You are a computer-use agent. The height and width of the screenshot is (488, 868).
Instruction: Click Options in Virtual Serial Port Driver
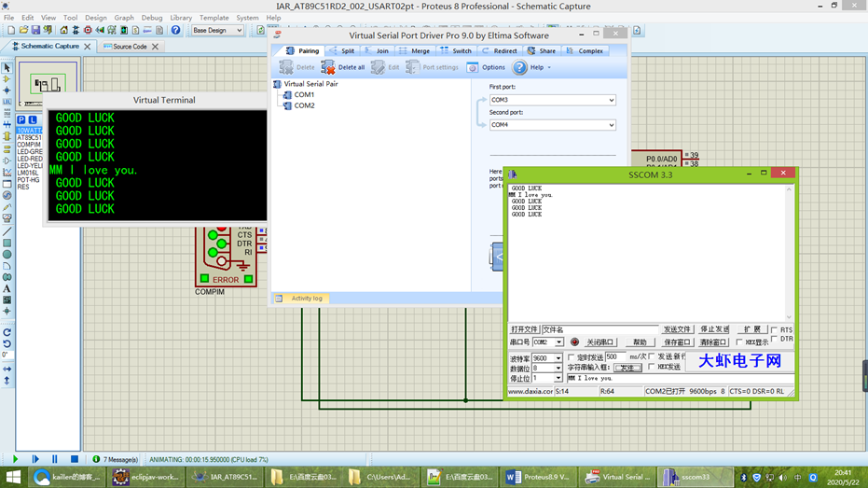[486, 67]
